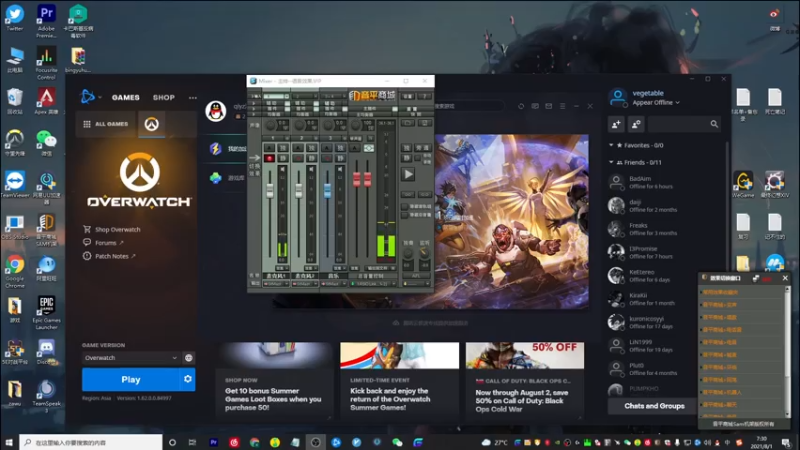Mute mixer channel 1
The width and height of the screenshot is (800, 450).
(282, 158)
